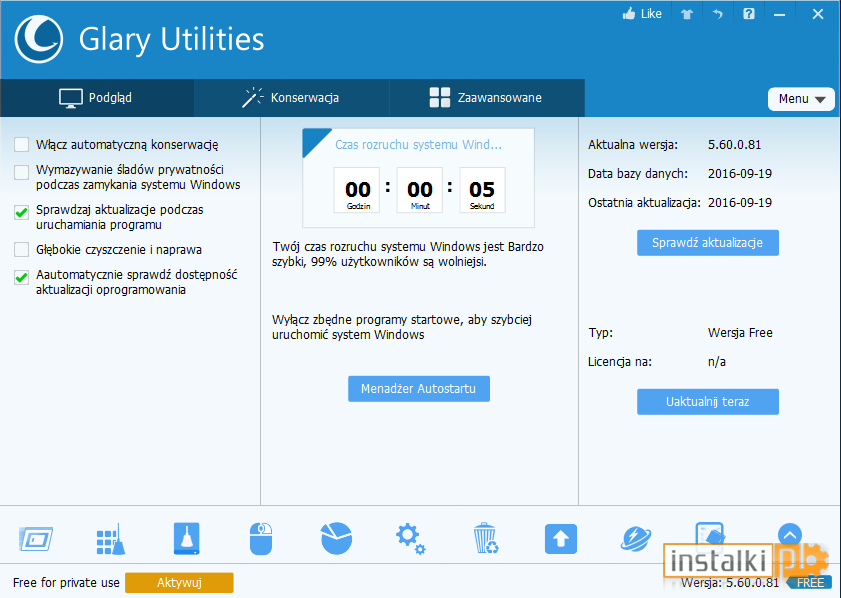Uncheck 'Sprawdzaj aktualizacje podczas uruchamiania programu'

point(21,212)
